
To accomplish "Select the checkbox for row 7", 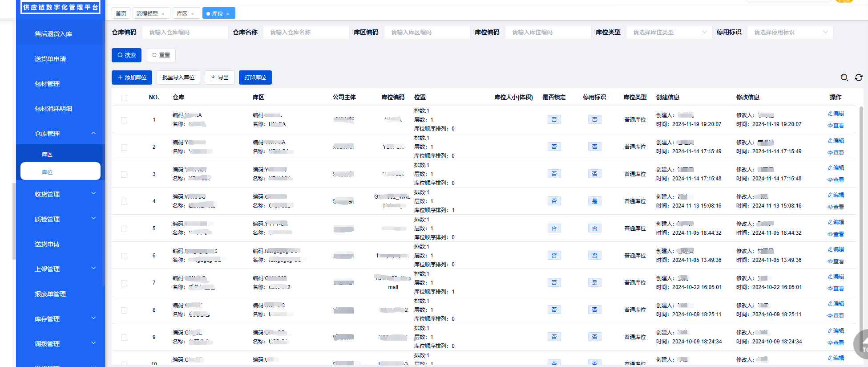I will [124, 283].
